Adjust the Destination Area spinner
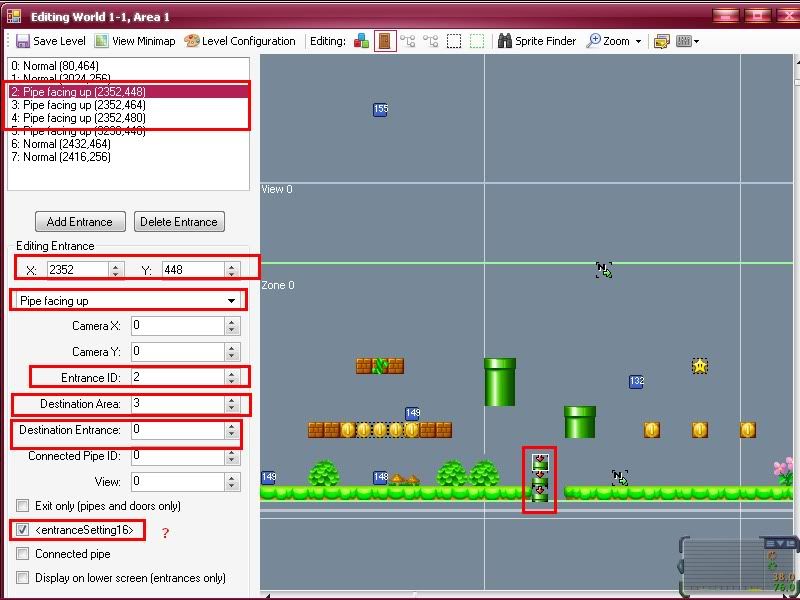 click(x=232, y=404)
